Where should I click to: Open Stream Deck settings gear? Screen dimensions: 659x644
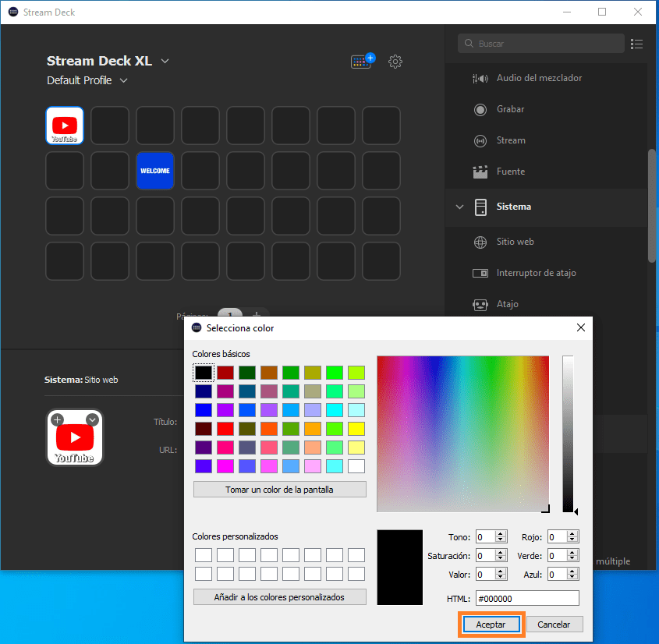tap(395, 62)
